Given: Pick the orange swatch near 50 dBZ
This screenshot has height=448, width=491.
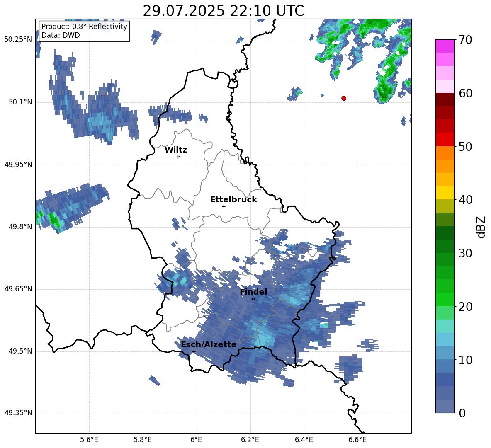Looking at the screenshot, I should tap(445, 153).
